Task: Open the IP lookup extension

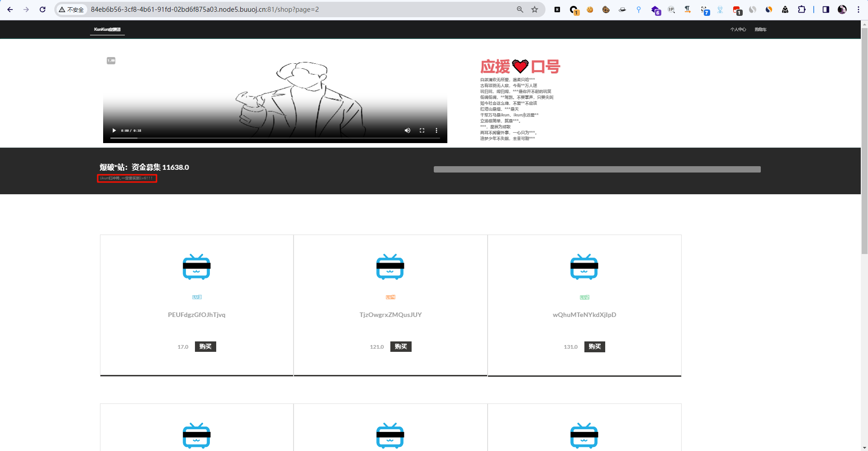Action: tap(671, 10)
